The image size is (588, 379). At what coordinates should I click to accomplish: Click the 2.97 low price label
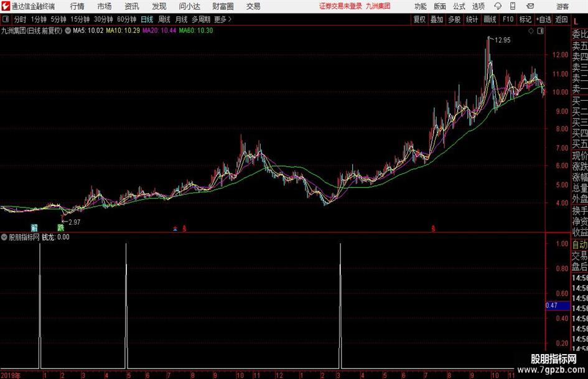pyautogui.click(x=75, y=222)
